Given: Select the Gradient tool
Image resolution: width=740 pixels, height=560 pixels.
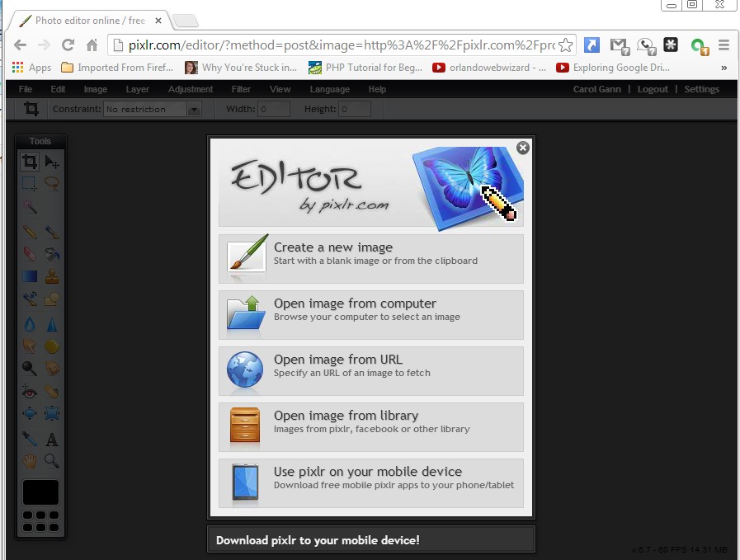Looking at the screenshot, I should point(29,276).
